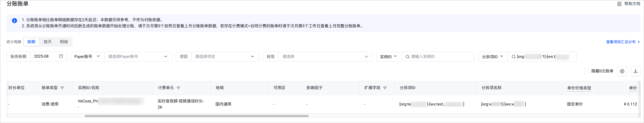This screenshot has width=644, height=123.
Task: Open the 分拆项ID field type dropdown
Action: click(492, 56)
